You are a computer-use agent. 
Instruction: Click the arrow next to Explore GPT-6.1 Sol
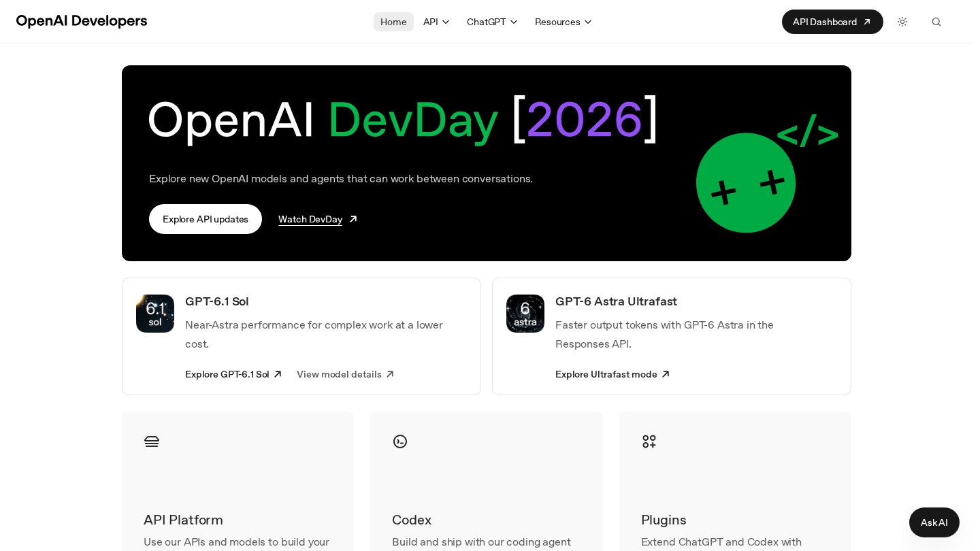pos(278,374)
